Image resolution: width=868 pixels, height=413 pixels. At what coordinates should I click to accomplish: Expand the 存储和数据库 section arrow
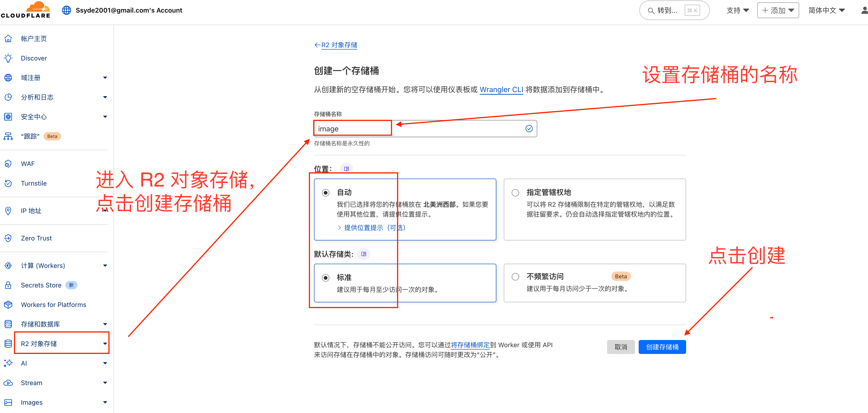point(105,324)
